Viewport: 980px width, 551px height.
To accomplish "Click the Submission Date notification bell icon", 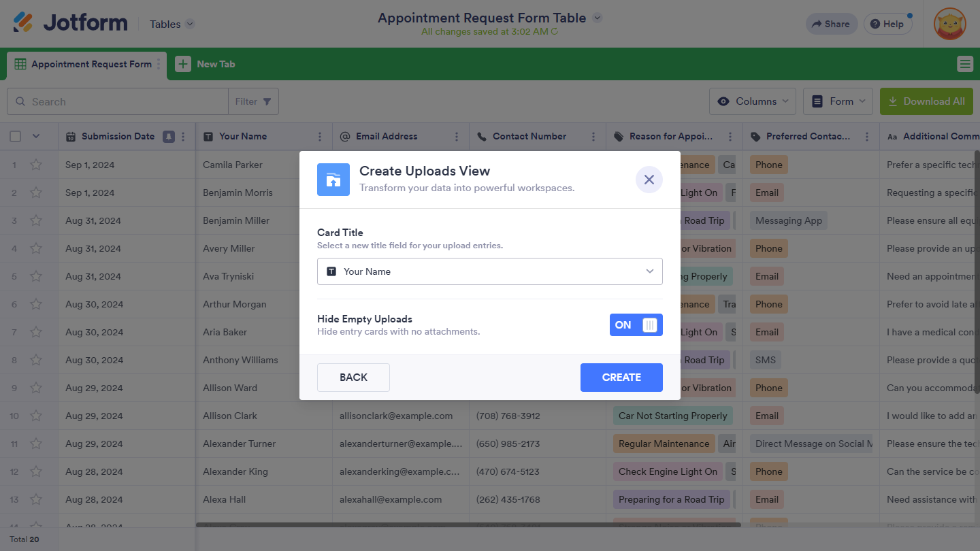I will point(168,136).
